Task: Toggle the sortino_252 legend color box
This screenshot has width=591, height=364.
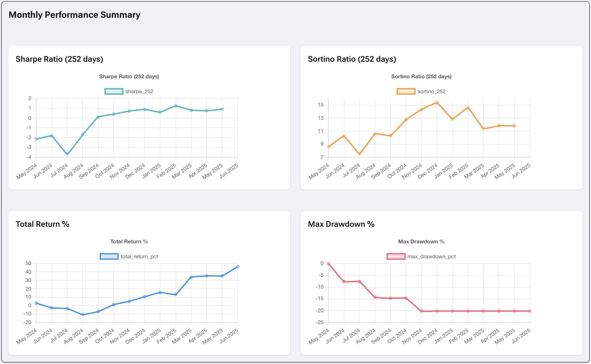Action: [406, 92]
